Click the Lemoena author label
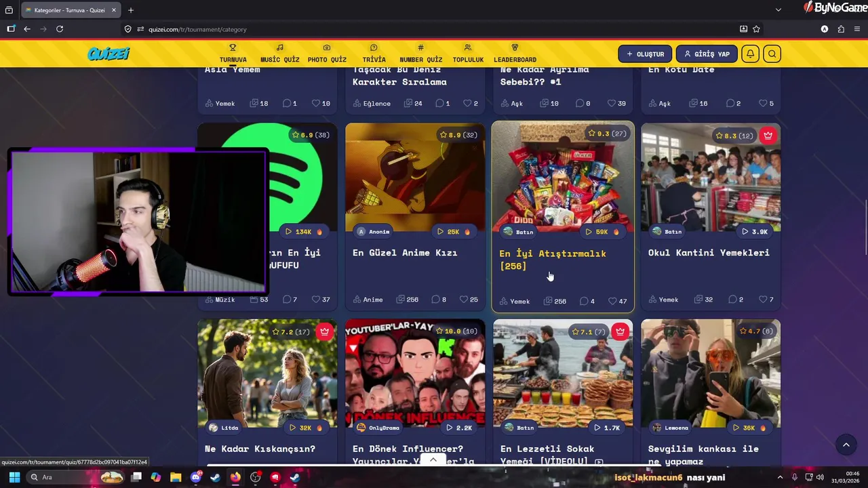This screenshot has width=868, height=488. pyautogui.click(x=671, y=428)
